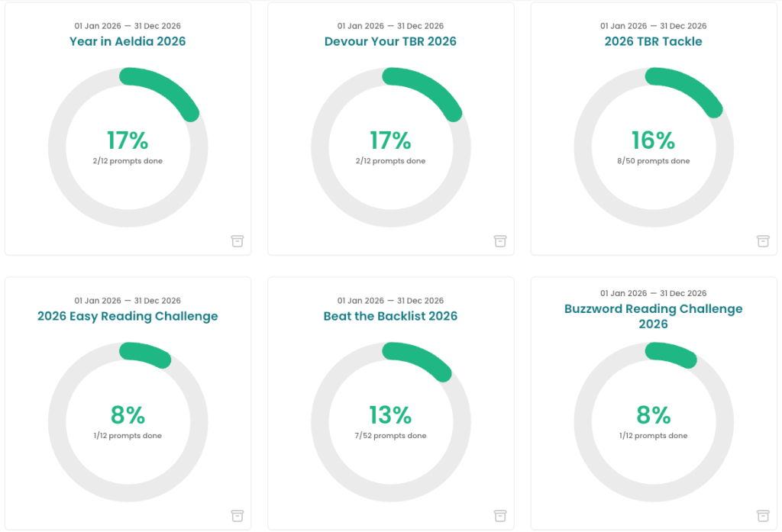The height and width of the screenshot is (532, 782).
Task: Open the Buzzword Reading Challenge 2026 title
Action: (x=653, y=316)
